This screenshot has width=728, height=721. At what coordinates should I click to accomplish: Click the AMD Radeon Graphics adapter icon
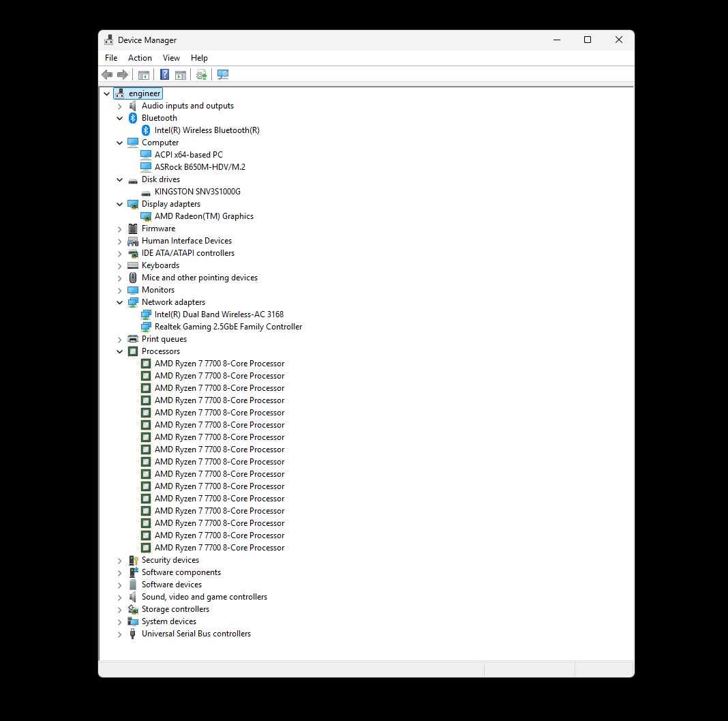click(x=146, y=216)
